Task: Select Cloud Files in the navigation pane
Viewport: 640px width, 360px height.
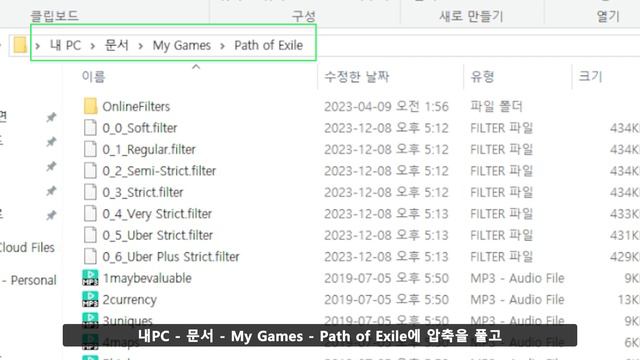Action: (27, 247)
